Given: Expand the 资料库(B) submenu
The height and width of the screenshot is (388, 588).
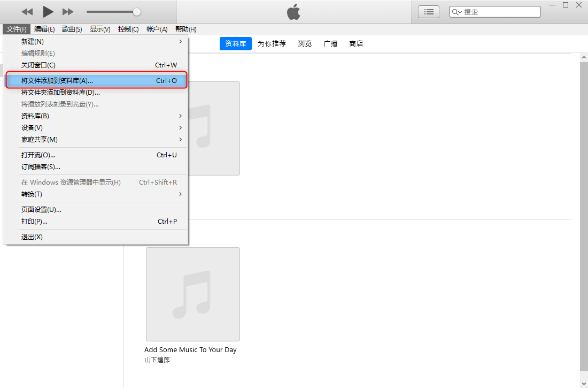Looking at the screenshot, I should click(96, 116).
